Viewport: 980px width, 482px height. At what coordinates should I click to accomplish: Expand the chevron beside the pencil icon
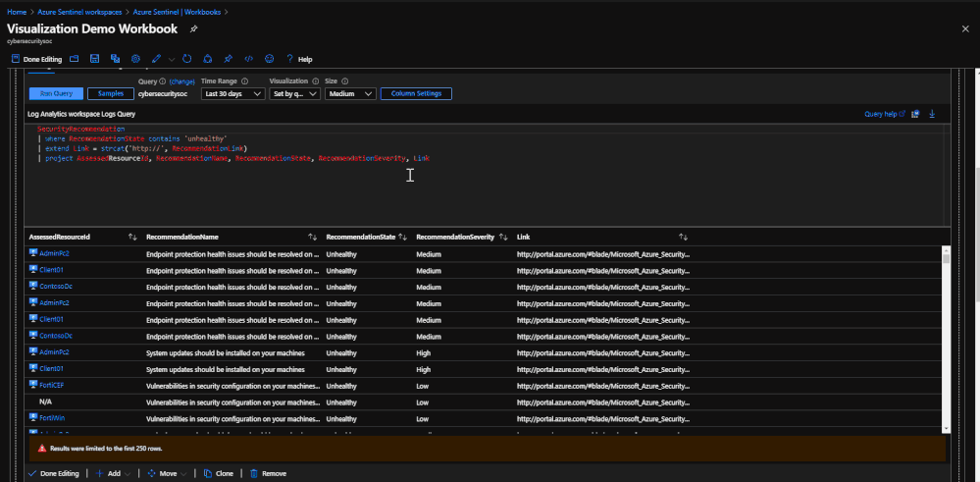click(x=172, y=59)
